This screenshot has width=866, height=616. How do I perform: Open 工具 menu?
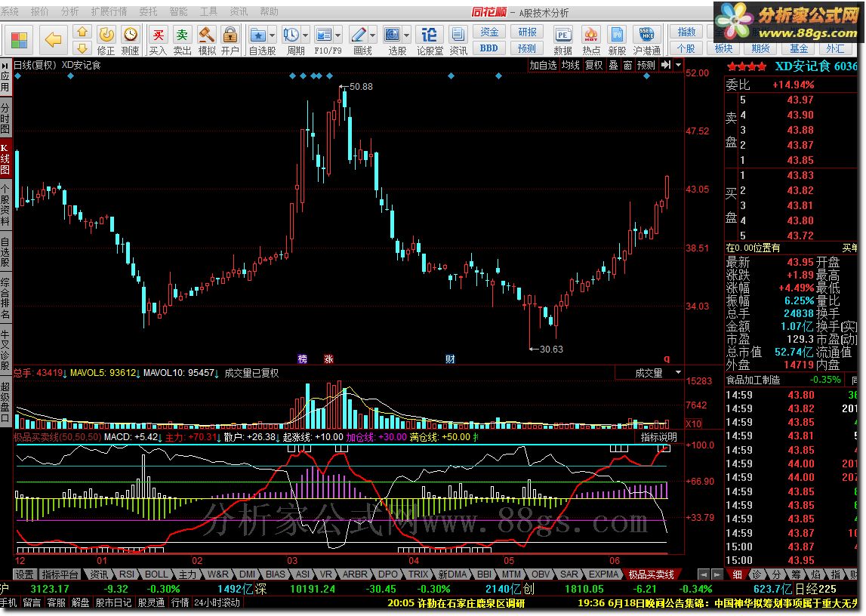[208, 11]
